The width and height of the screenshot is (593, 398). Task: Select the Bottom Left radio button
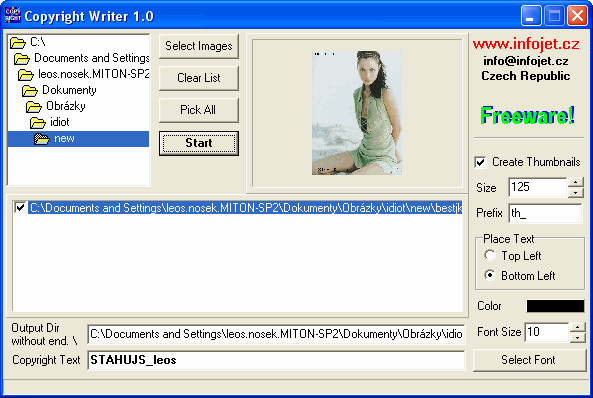tap(490, 275)
